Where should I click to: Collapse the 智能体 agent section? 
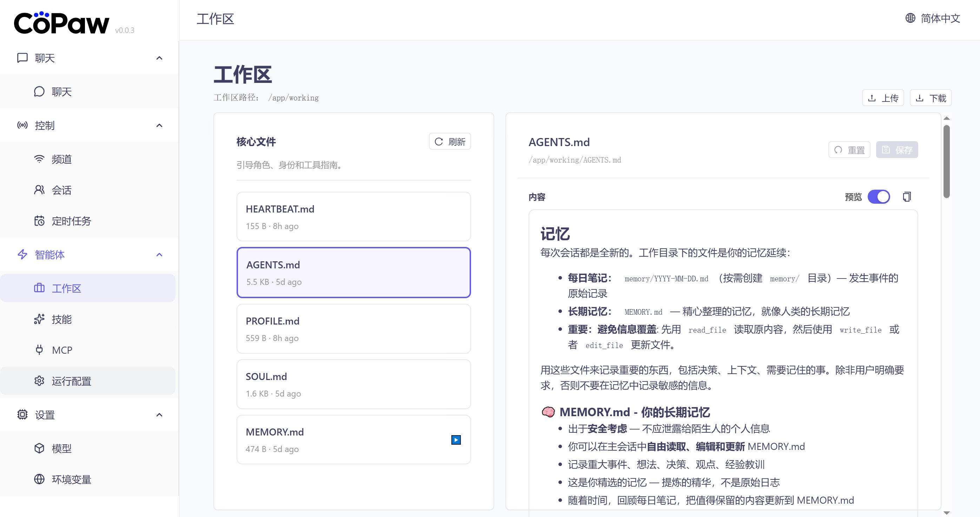click(159, 254)
